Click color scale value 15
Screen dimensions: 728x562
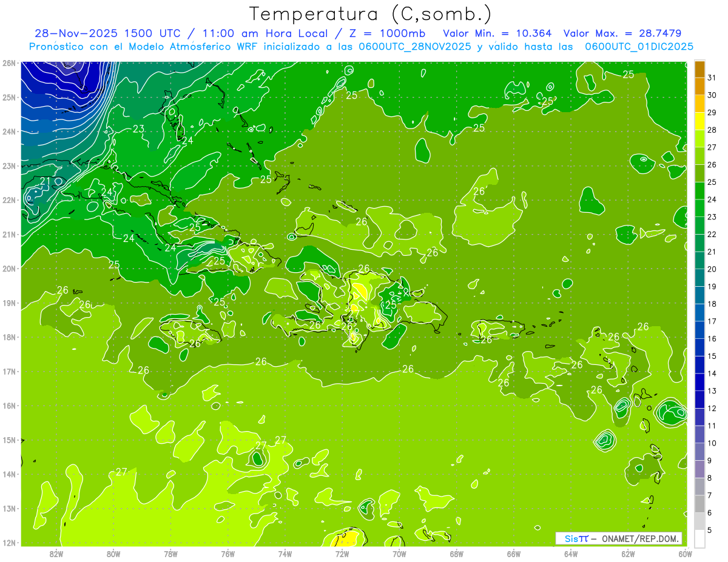(x=712, y=356)
